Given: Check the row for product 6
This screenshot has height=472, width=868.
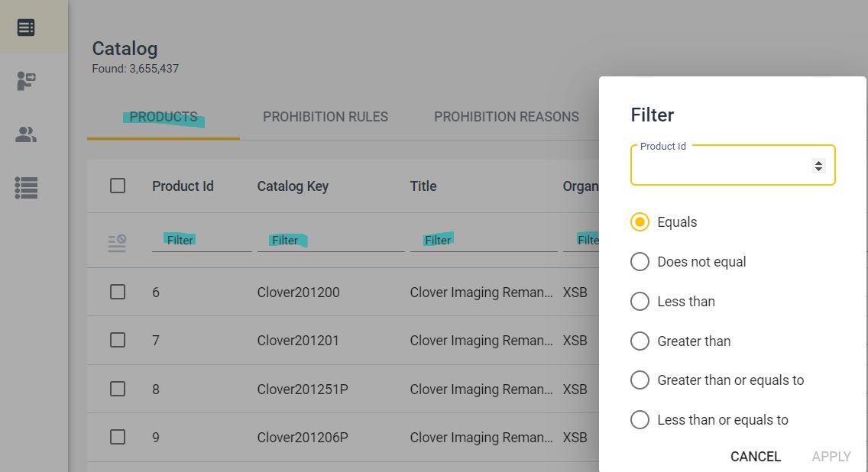Looking at the screenshot, I should coord(117,292).
